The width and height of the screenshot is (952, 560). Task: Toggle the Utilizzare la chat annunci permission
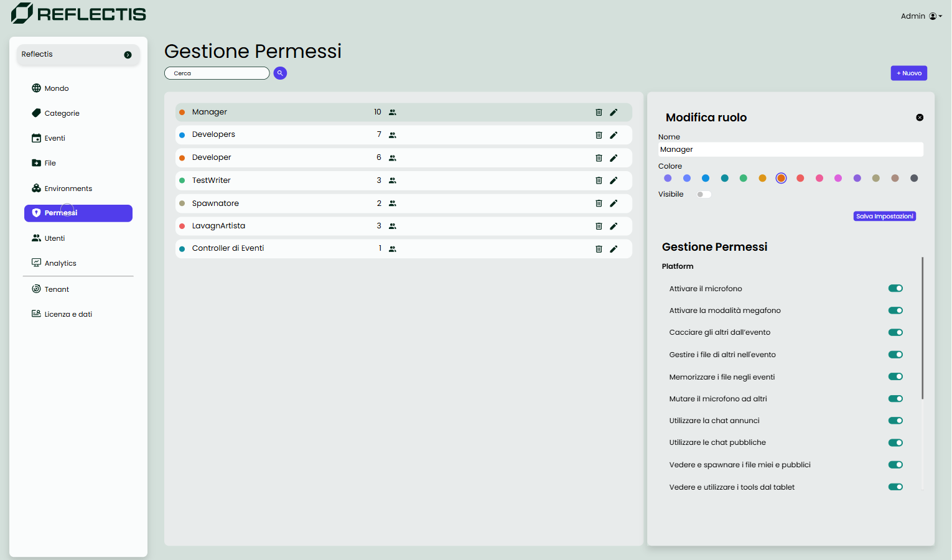pos(895,420)
